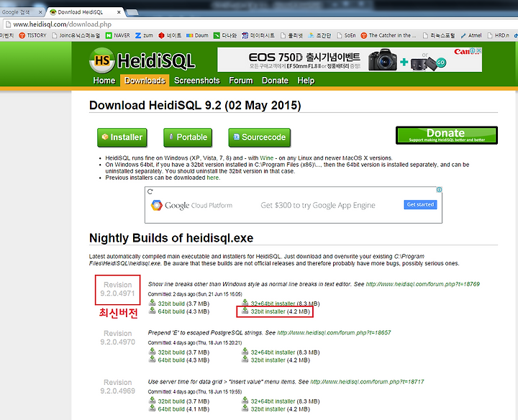Viewport: 518px width, 420px height.
Task: Click download icon beside 4969 32+64bit installer
Action: pyautogui.click(x=245, y=400)
